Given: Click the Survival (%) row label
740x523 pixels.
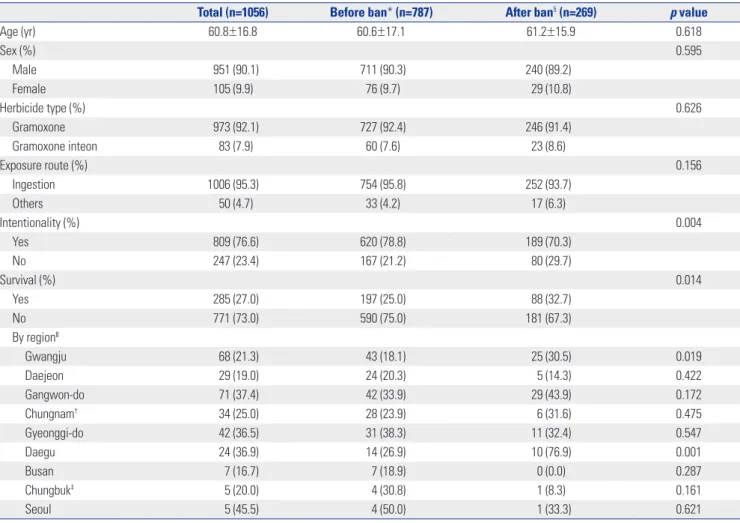Looking at the screenshot, I should tap(28, 280).
